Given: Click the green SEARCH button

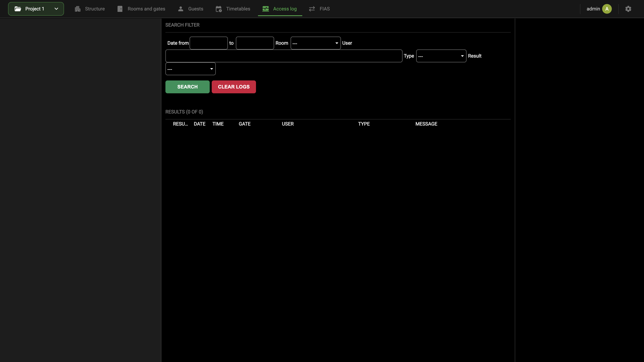Looking at the screenshot, I should point(187,87).
